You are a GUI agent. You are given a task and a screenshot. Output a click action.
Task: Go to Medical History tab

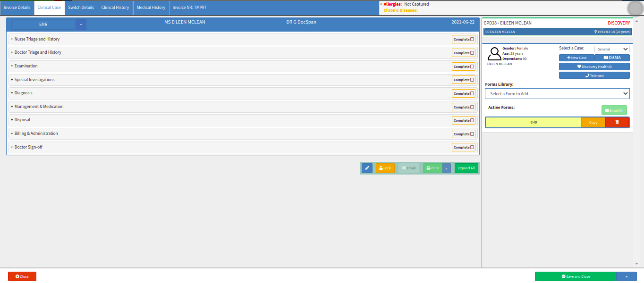click(x=151, y=8)
